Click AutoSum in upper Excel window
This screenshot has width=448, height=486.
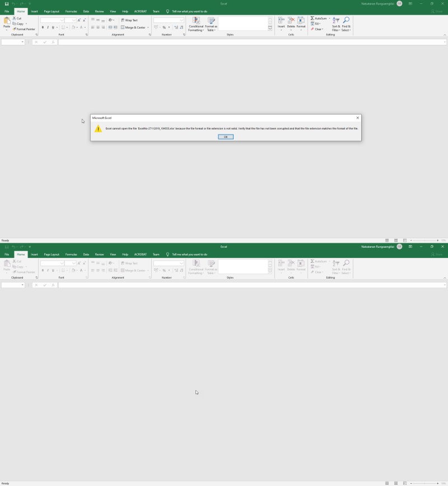(319, 18)
